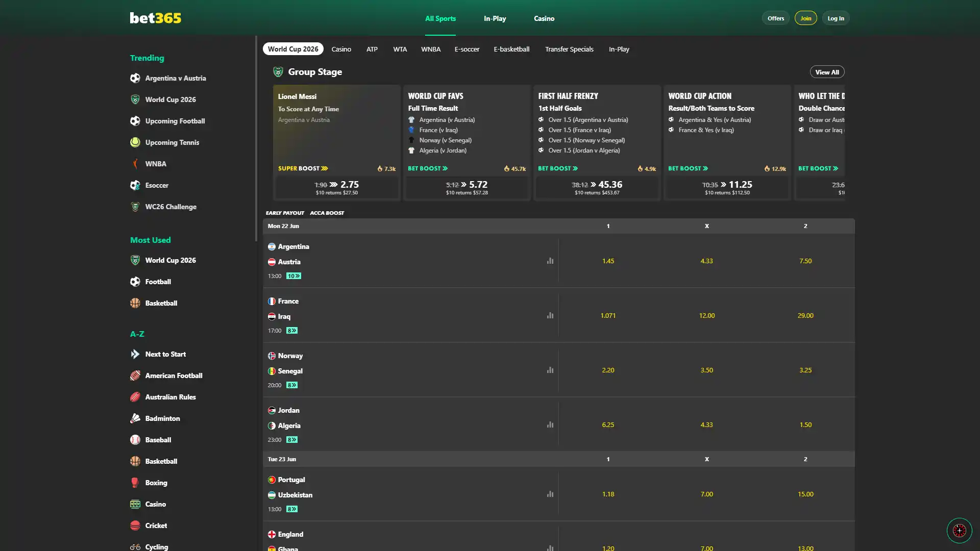
Task: Open the Who Let The boost card
Action: [821, 142]
